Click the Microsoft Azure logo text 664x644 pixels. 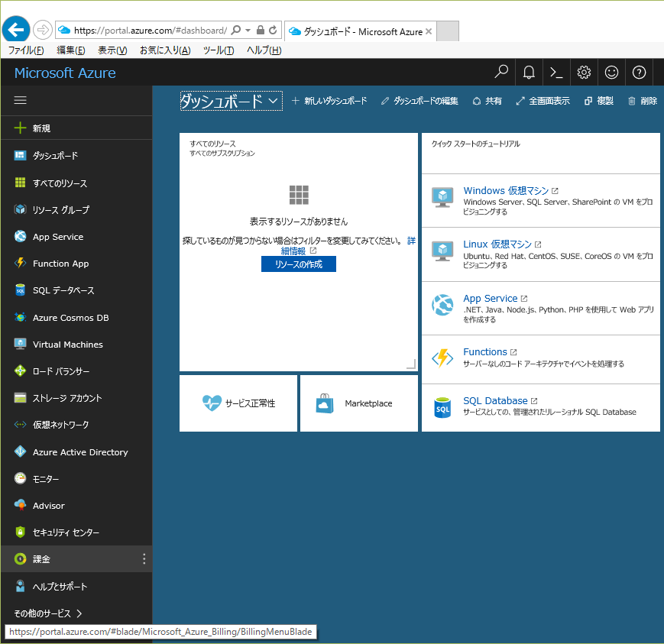click(x=65, y=73)
